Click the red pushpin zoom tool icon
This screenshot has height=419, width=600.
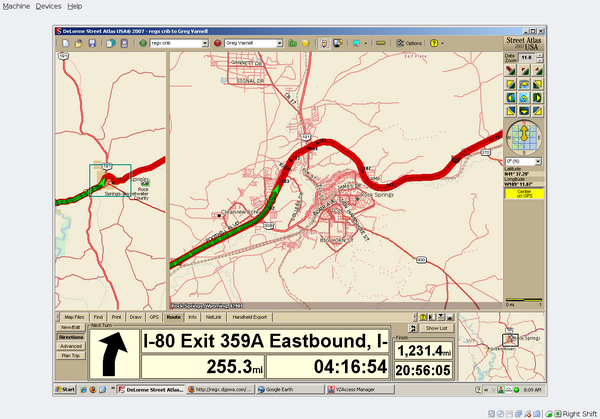510,70
